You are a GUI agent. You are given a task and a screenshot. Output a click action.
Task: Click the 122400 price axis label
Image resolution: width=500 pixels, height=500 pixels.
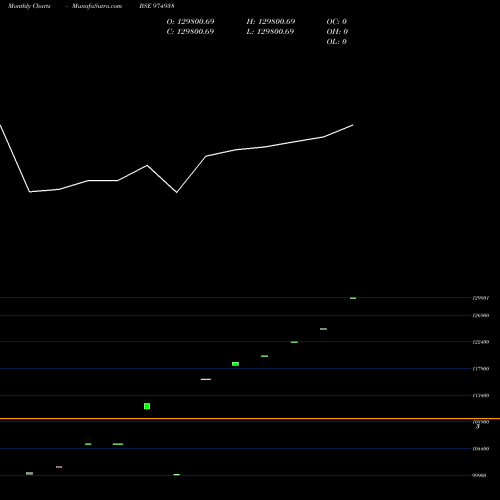pos(481,342)
